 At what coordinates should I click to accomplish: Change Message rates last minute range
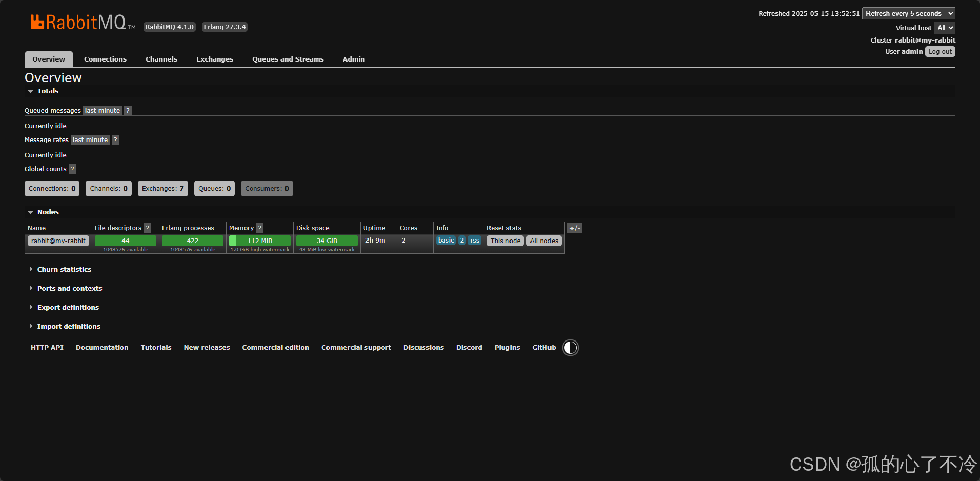(x=90, y=139)
